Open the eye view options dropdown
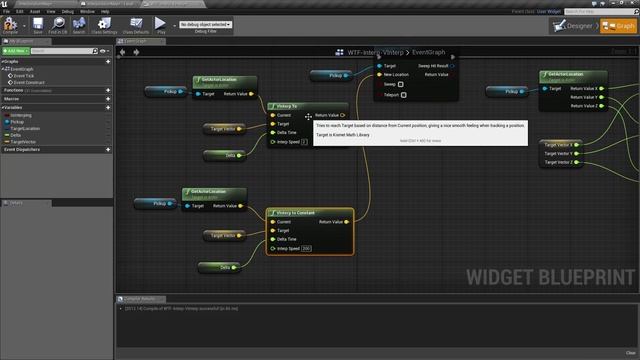The width and height of the screenshot is (640, 360). (x=104, y=51)
